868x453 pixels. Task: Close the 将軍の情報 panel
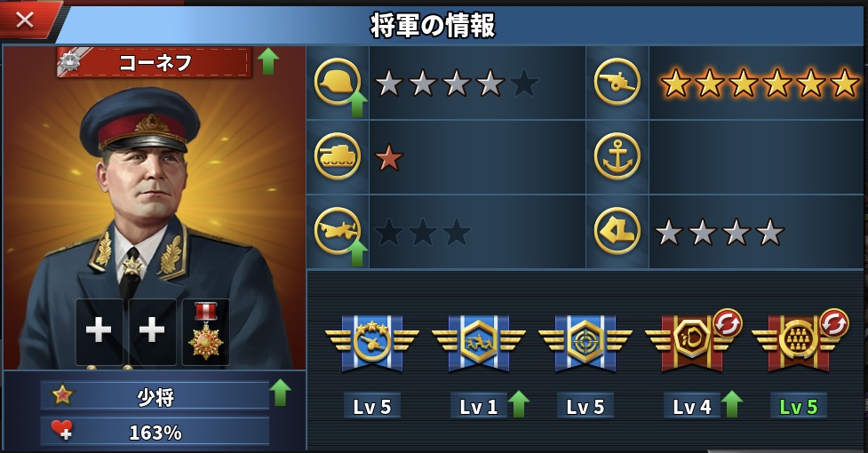[x=25, y=20]
